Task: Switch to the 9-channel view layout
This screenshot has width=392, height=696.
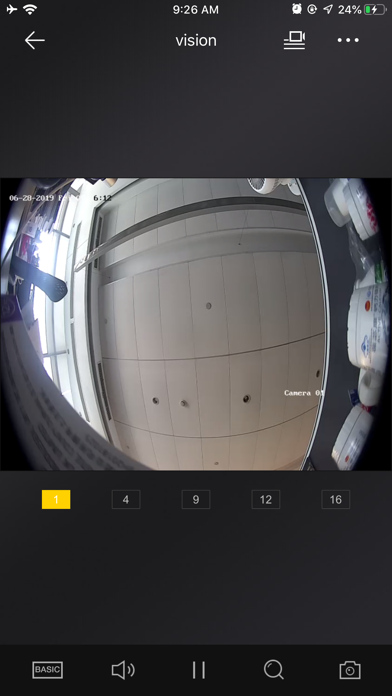Action: (x=196, y=499)
